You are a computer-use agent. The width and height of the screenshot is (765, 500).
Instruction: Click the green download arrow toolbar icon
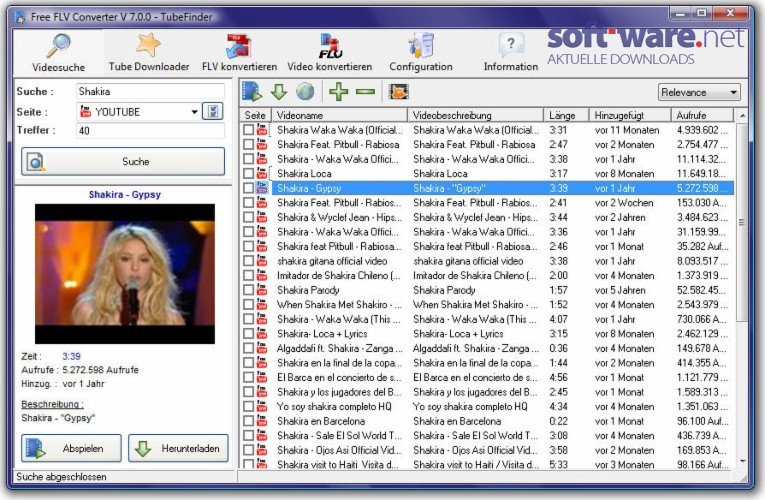click(279, 92)
